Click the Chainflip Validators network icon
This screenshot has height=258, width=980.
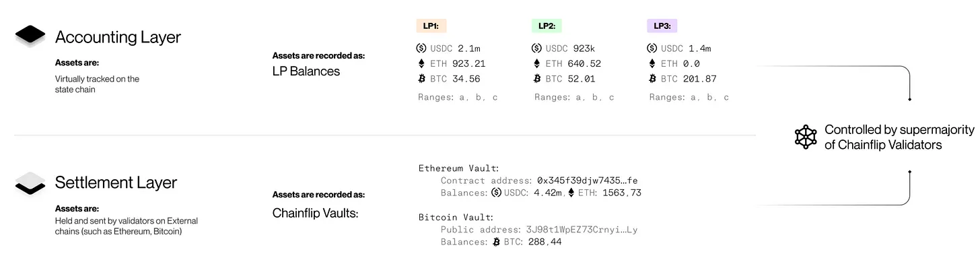[806, 137]
